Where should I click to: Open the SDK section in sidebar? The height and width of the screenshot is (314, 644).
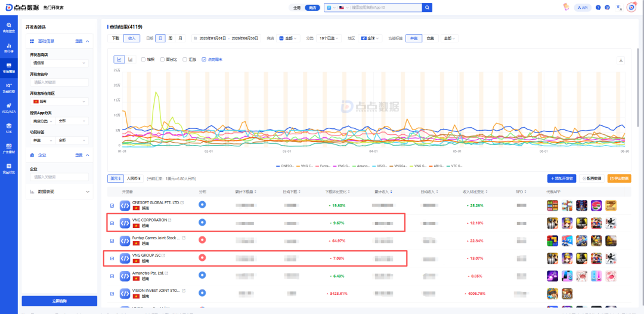(x=9, y=127)
